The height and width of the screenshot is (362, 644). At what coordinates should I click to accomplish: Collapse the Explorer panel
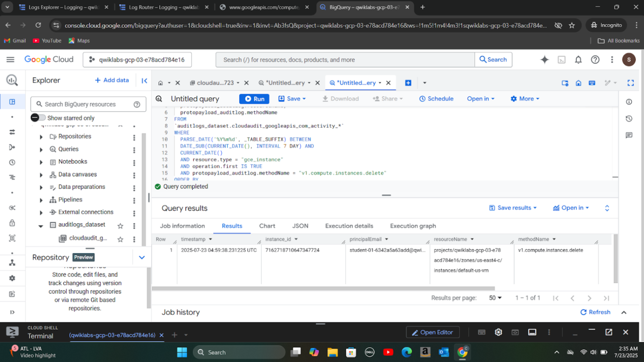click(x=144, y=81)
